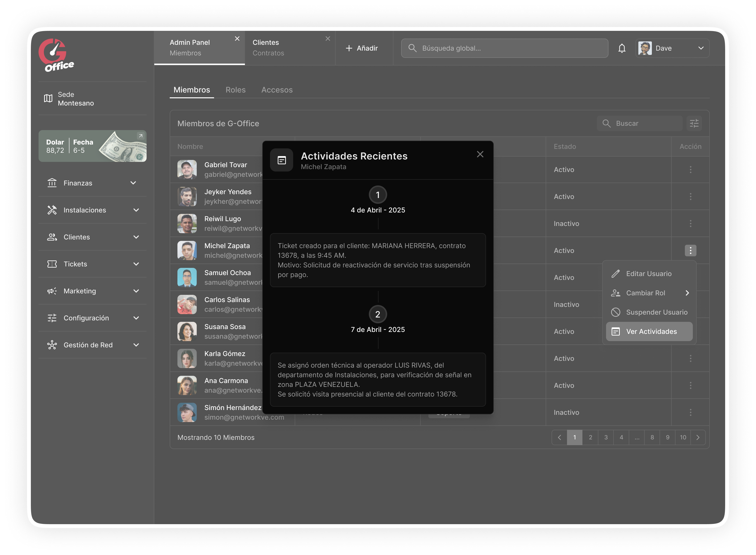Click the Añadir button
The height and width of the screenshot is (555, 756).
click(x=362, y=48)
